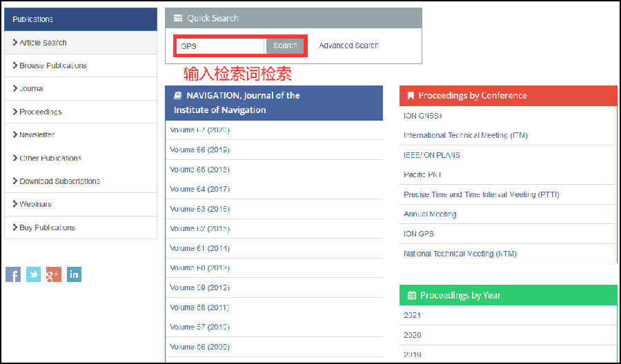The height and width of the screenshot is (364, 621).
Task: Open Volume 60 (2013)
Action: click(x=199, y=268)
